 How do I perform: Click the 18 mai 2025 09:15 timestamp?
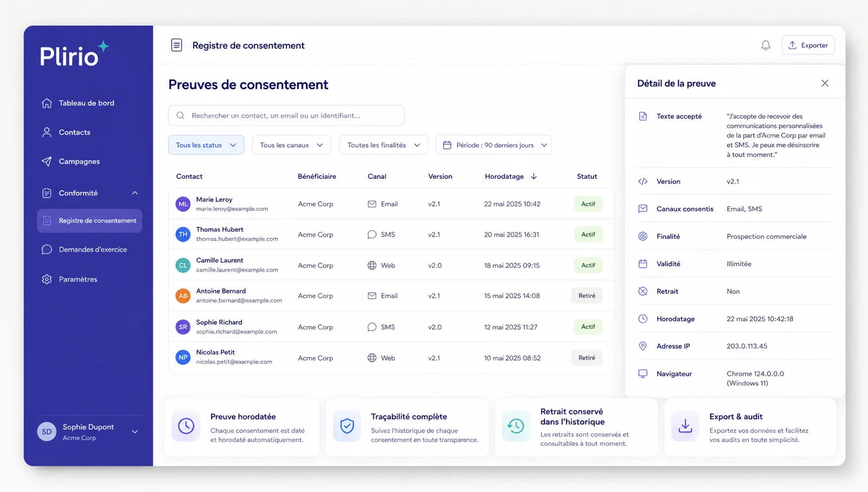pyautogui.click(x=512, y=266)
